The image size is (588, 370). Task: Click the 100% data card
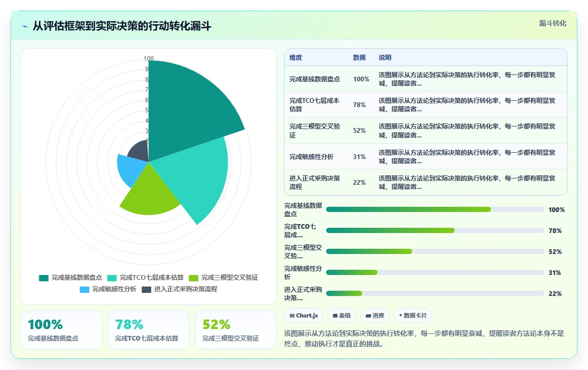[x=61, y=330]
